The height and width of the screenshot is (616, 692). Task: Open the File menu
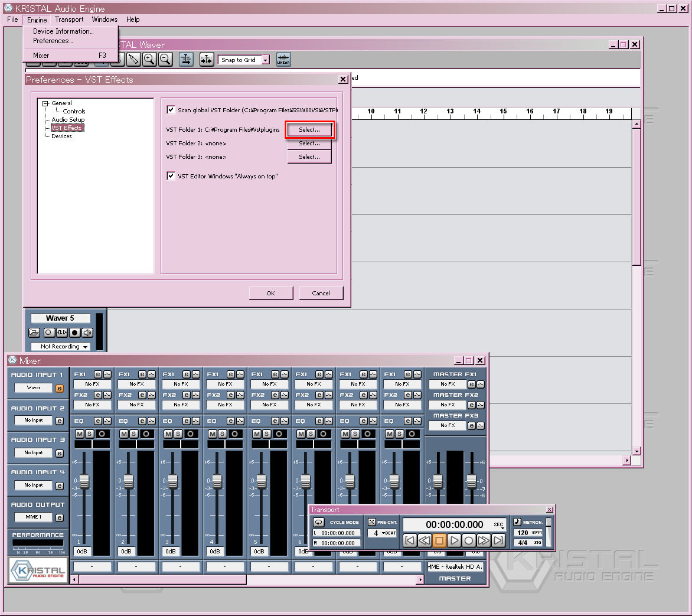[12, 19]
